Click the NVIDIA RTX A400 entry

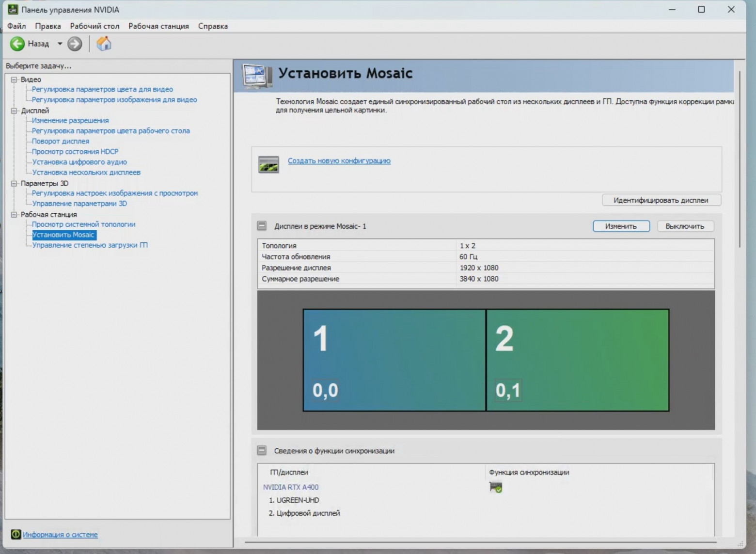coord(291,487)
